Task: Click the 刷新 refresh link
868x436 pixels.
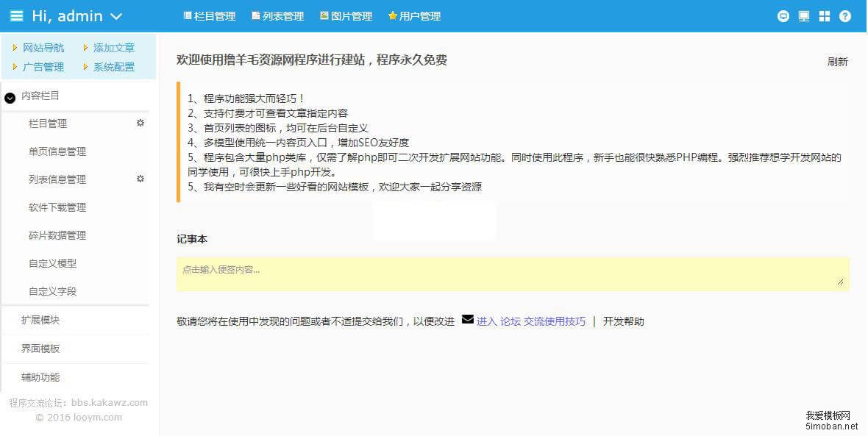Action: [x=837, y=61]
